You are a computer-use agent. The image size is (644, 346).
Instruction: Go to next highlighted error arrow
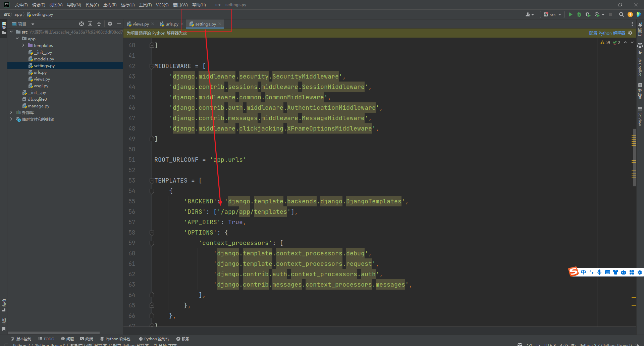(632, 43)
